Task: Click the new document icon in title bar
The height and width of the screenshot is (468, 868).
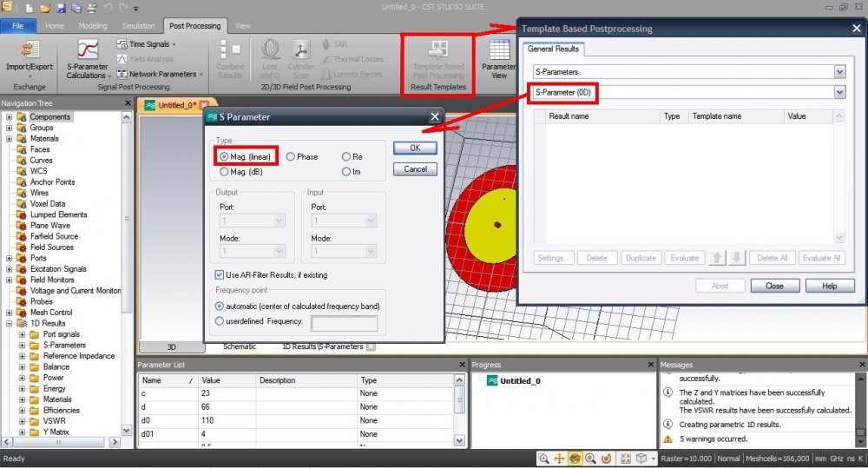Action: coord(30,9)
